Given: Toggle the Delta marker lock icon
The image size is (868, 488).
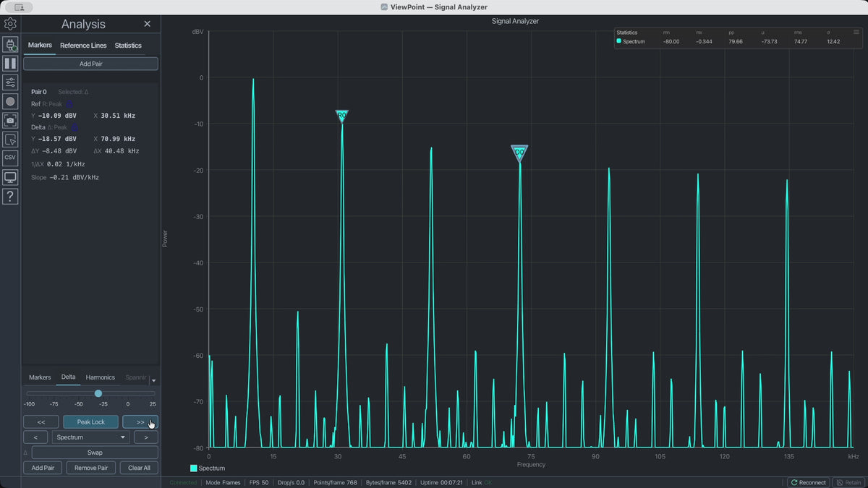Looking at the screenshot, I should (x=74, y=127).
